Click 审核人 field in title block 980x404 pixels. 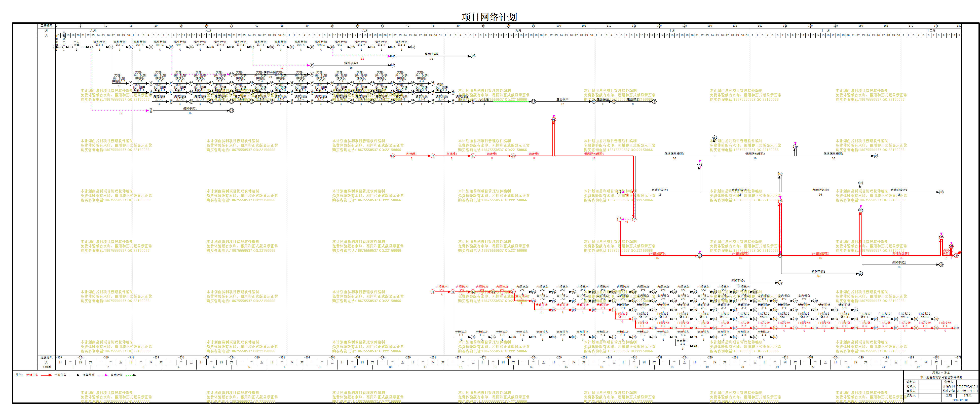[x=911, y=391]
